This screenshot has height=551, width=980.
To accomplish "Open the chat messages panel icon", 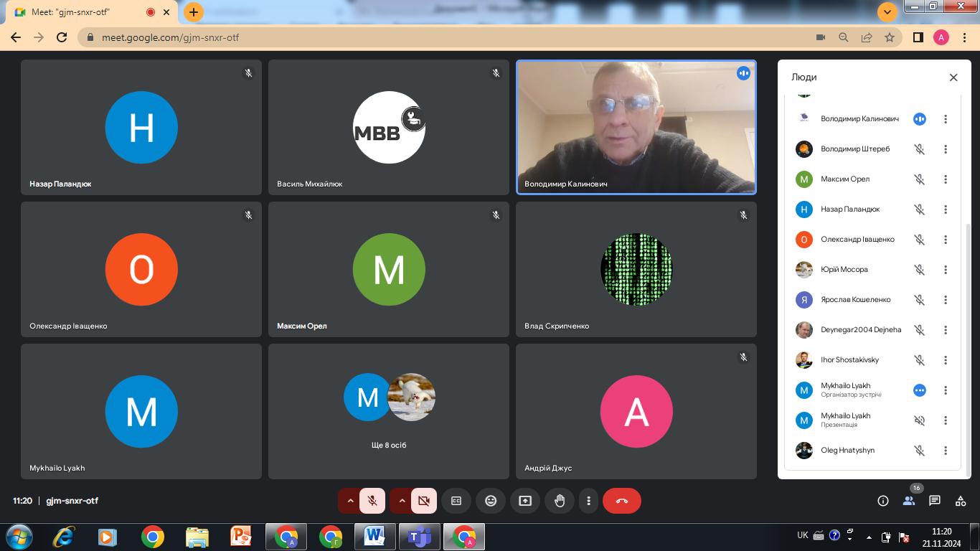I will click(934, 501).
